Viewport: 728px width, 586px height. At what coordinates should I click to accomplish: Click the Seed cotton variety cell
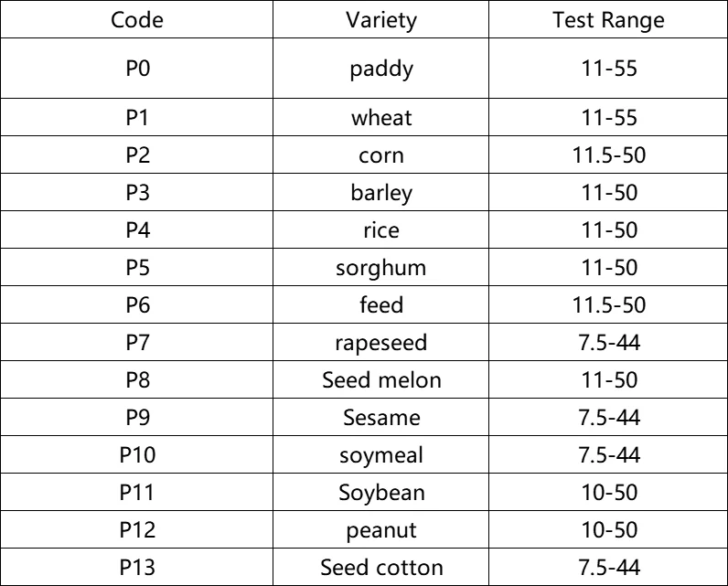click(381, 568)
